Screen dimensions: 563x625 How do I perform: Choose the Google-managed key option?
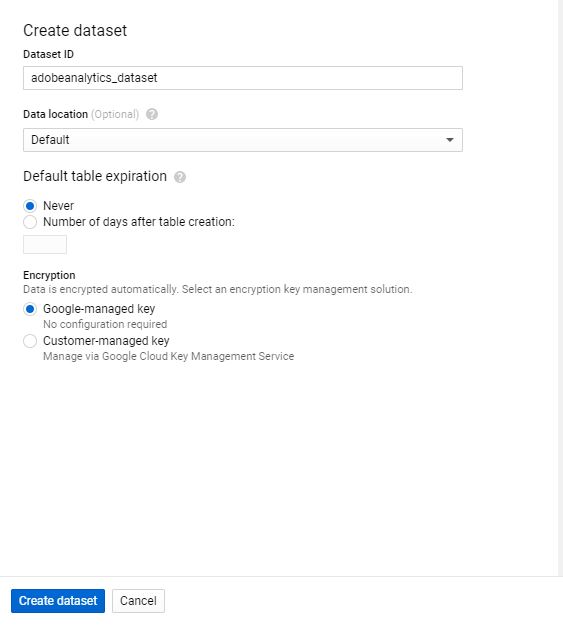(30, 309)
